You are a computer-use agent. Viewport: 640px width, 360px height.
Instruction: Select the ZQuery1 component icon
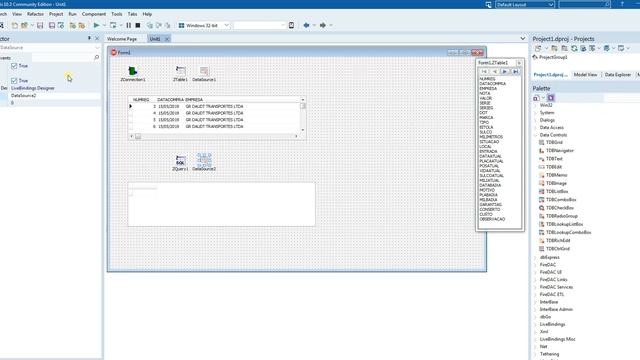point(180,160)
